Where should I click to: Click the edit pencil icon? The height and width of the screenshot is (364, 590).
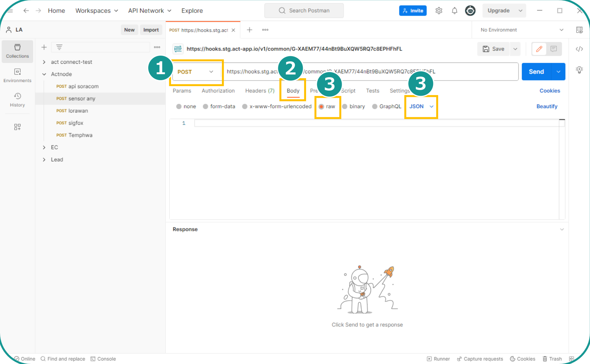click(x=539, y=49)
